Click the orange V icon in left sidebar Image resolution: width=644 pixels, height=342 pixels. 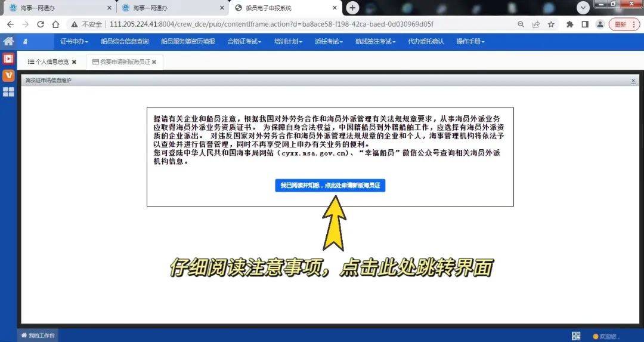point(8,76)
